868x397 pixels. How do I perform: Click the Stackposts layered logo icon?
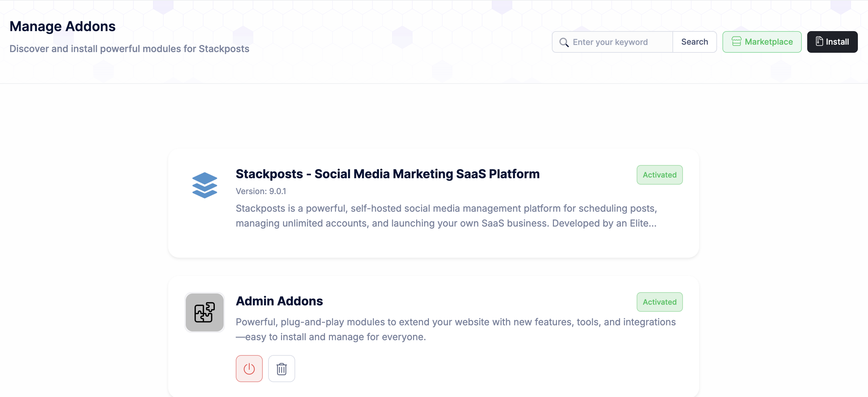click(x=205, y=185)
